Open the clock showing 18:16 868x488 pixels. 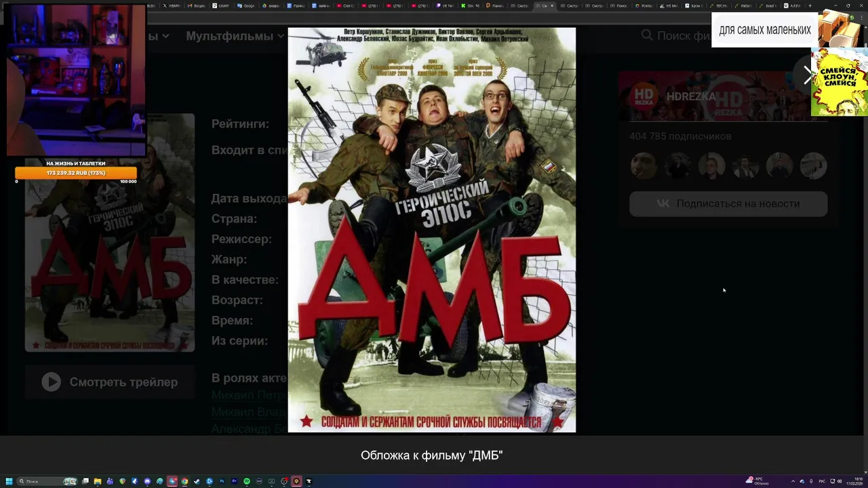pyautogui.click(x=855, y=481)
